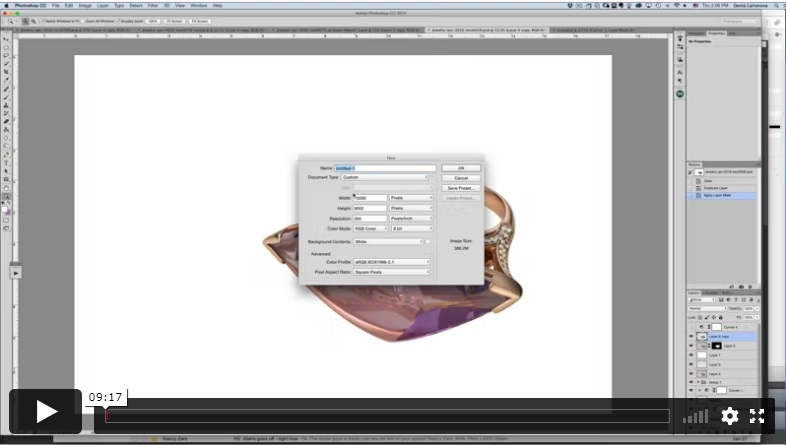Click OK in the New dialog
Screen dimensions: 786x445
[x=461, y=168]
